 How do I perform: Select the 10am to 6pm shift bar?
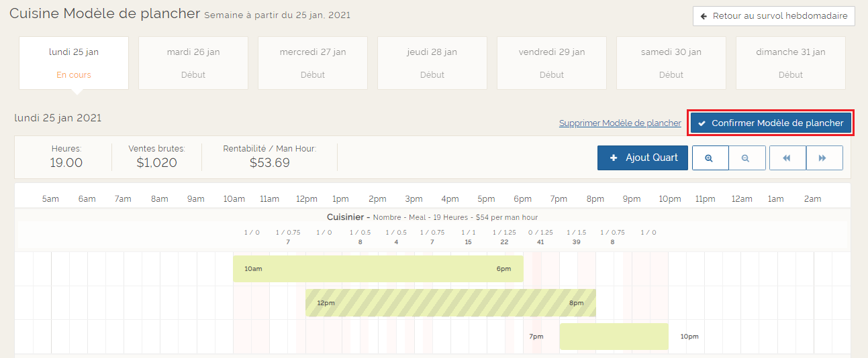coord(378,269)
